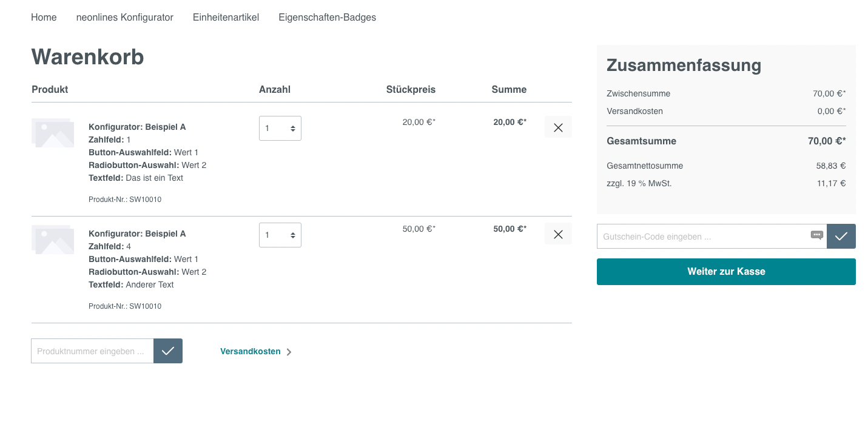Open quantity dropdown for first cart item

coord(280,129)
